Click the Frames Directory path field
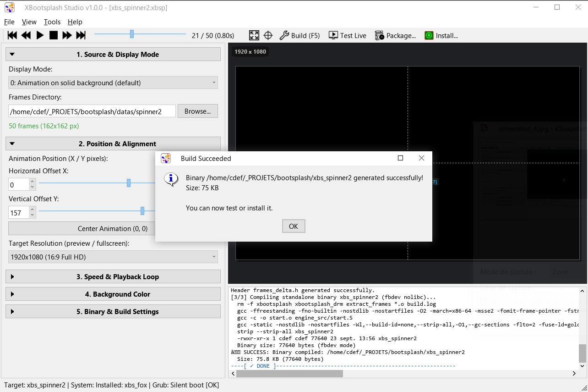 [x=92, y=111]
